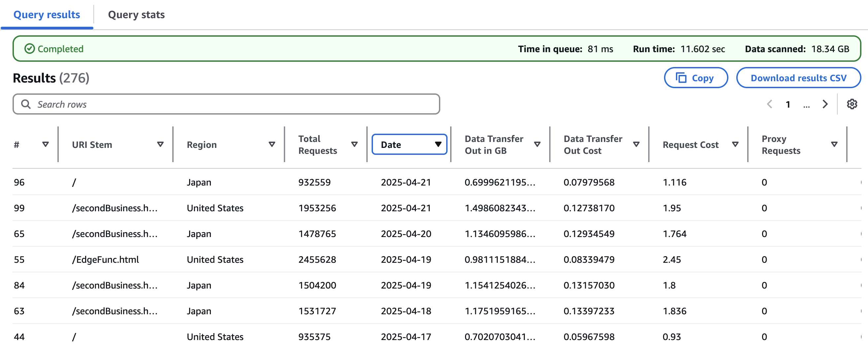
Task: Select the Query results tab
Action: [47, 15]
